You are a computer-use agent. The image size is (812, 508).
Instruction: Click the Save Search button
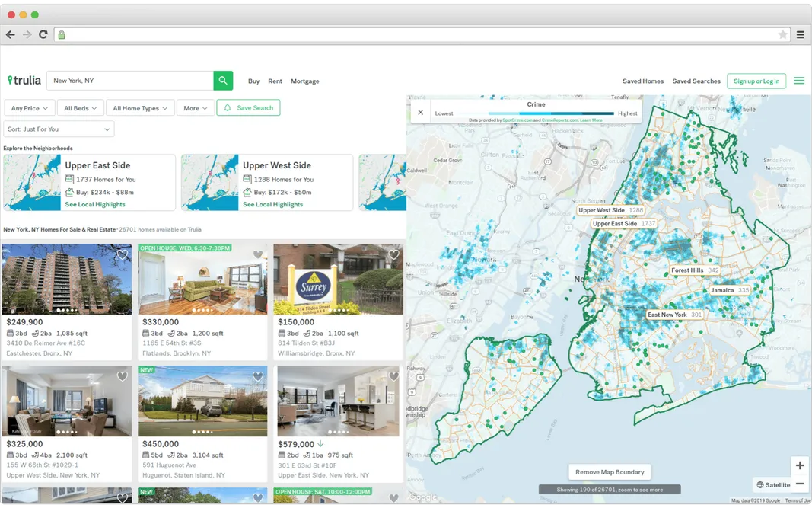(x=248, y=107)
